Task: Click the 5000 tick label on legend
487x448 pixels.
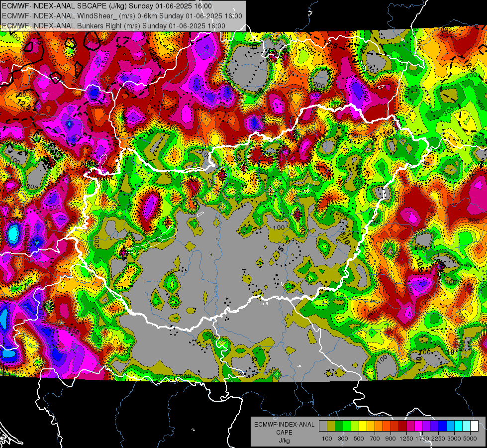Action: pyautogui.click(x=470, y=439)
